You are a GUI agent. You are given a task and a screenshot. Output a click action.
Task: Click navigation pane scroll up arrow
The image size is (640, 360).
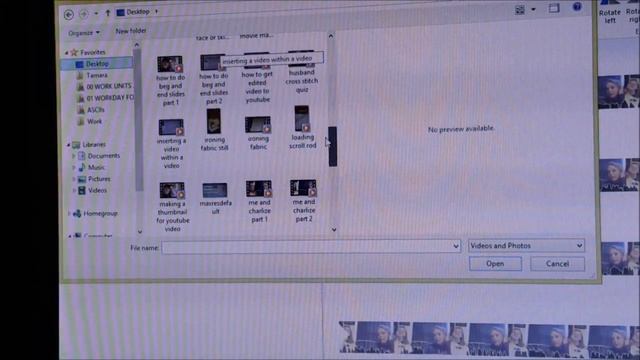click(x=137, y=44)
